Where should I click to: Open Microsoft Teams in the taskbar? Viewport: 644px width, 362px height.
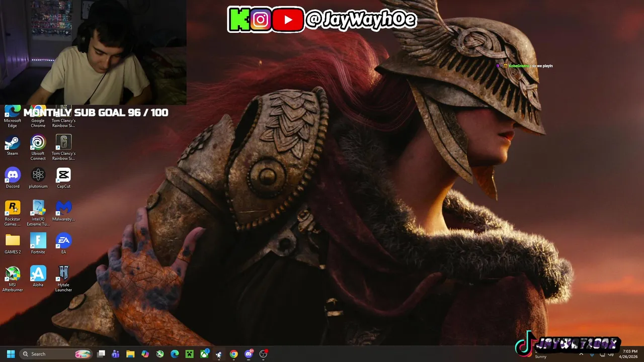(x=115, y=354)
